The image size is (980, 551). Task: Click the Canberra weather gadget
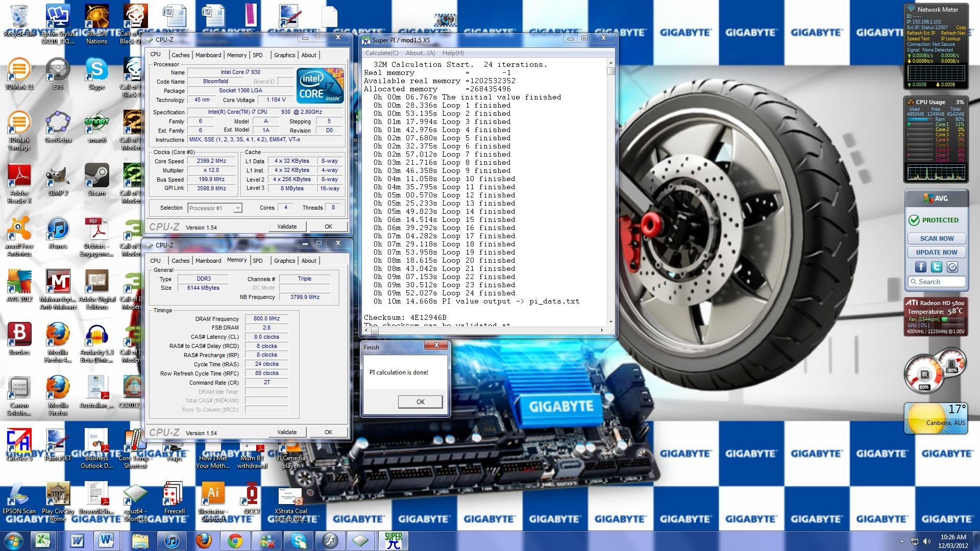tap(936, 418)
